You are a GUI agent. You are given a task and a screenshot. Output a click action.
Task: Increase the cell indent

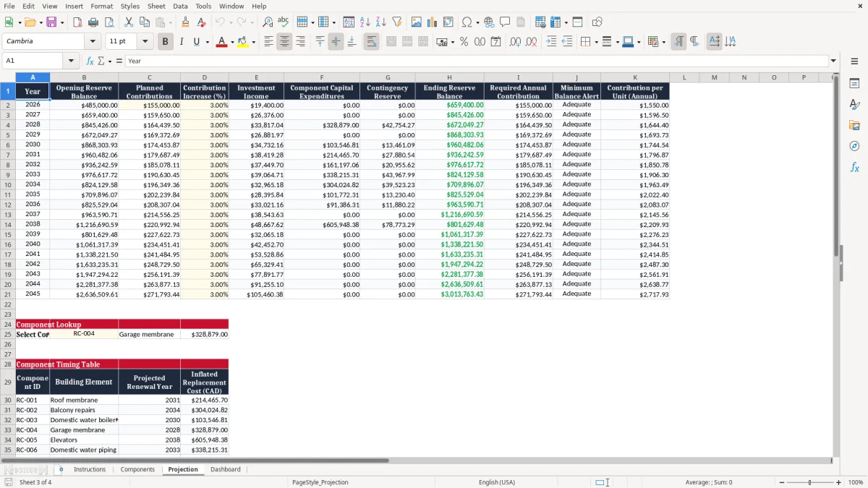[x=551, y=42]
